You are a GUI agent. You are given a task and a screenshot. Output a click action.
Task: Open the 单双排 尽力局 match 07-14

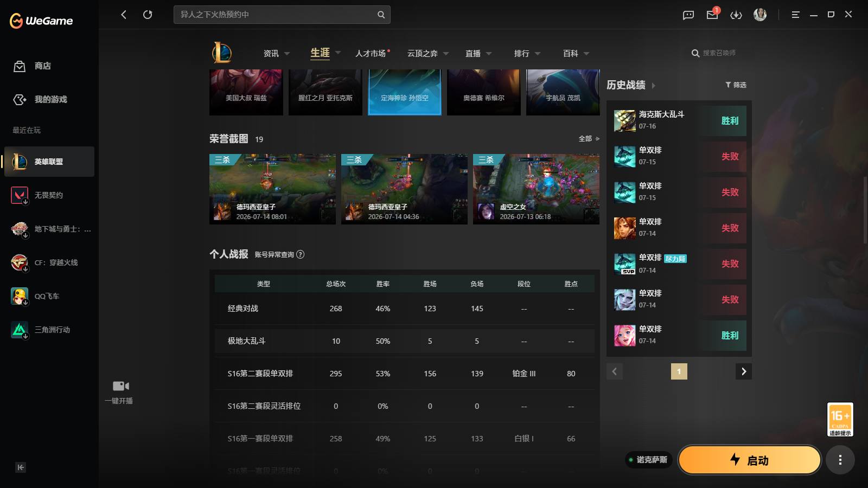click(x=679, y=264)
